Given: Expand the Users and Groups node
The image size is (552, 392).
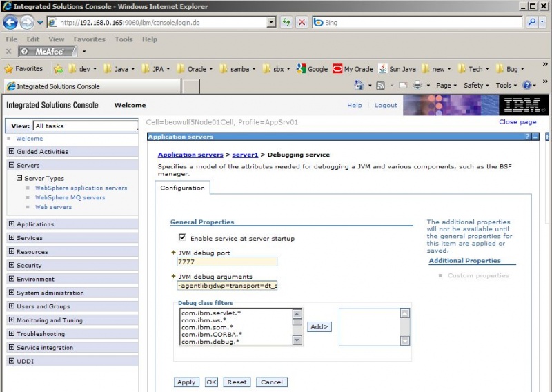Looking at the screenshot, I should pos(12,306).
